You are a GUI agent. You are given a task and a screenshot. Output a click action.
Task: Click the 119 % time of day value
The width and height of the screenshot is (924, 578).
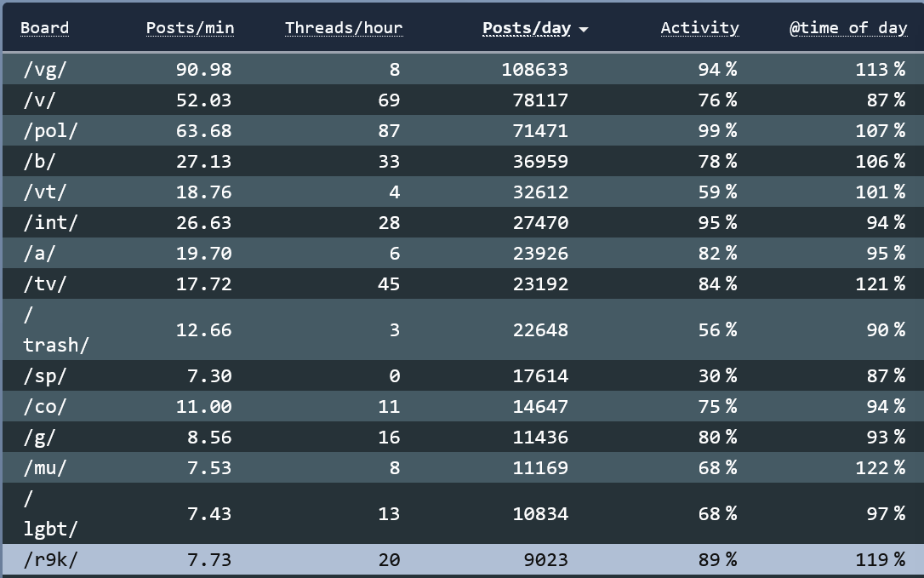click(x=881, y=560)
